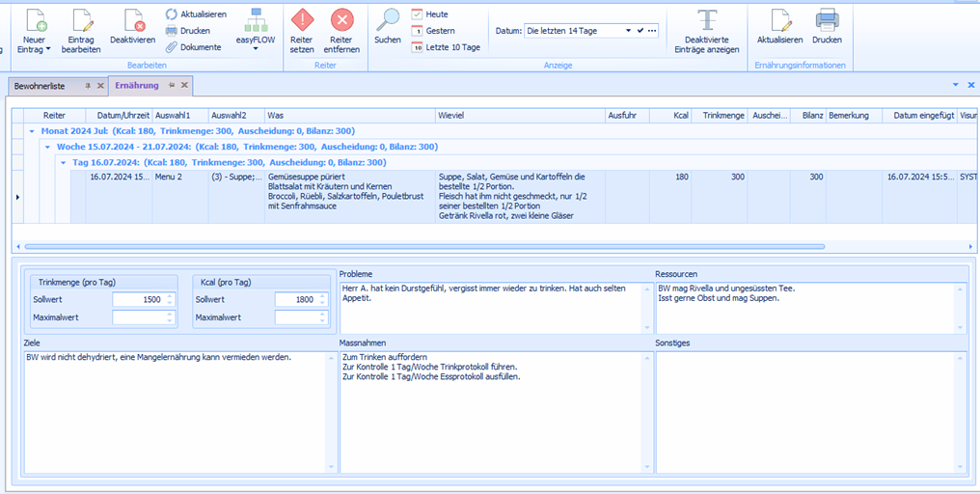Collapse the Woche 15.07.2024 - 21.07.2024 group
Image resolution: width=980 pixels, height=494 pixels.
coord(48,147)
